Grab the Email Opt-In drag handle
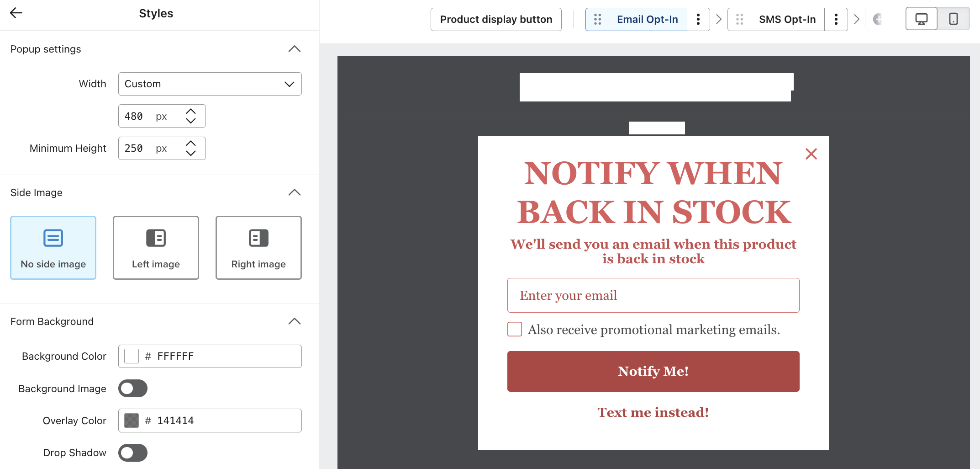Image resolution: width=980 pixels, height=469 pixels. [597, 19]
